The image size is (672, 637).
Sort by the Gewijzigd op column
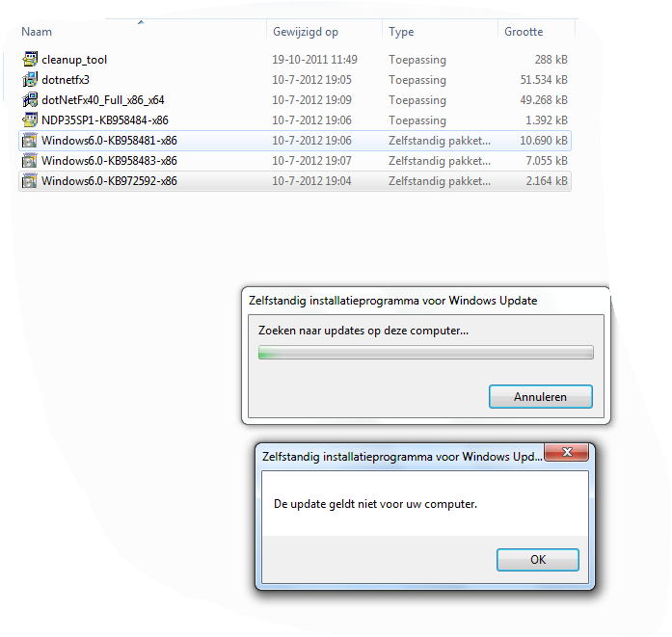306,32
